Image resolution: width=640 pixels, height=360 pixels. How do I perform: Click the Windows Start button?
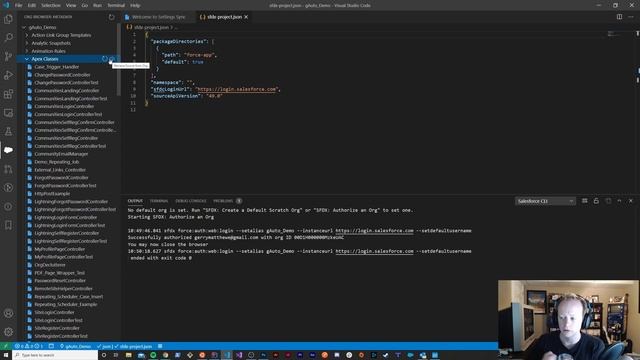(6, 355)
